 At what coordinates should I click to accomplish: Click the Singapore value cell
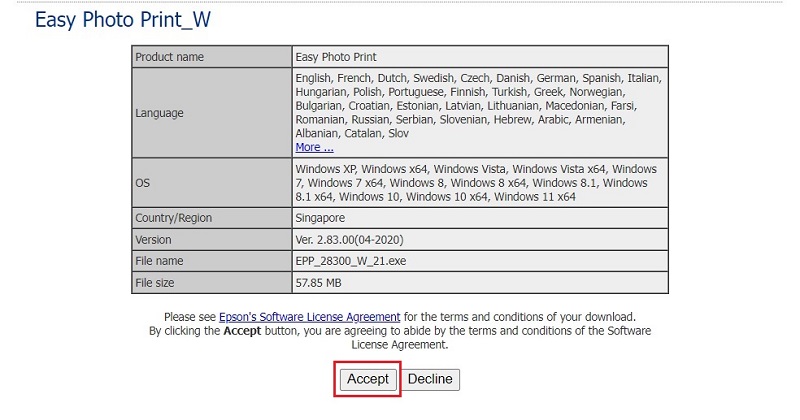(x=480, y=218)
